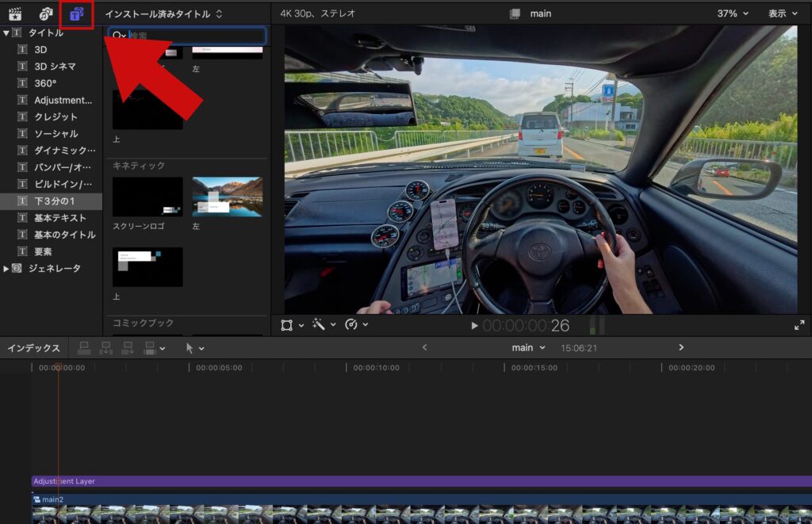Collapse the タイトル category tree
This screenshot has width=812, height=524.
(x=6, y=33)
